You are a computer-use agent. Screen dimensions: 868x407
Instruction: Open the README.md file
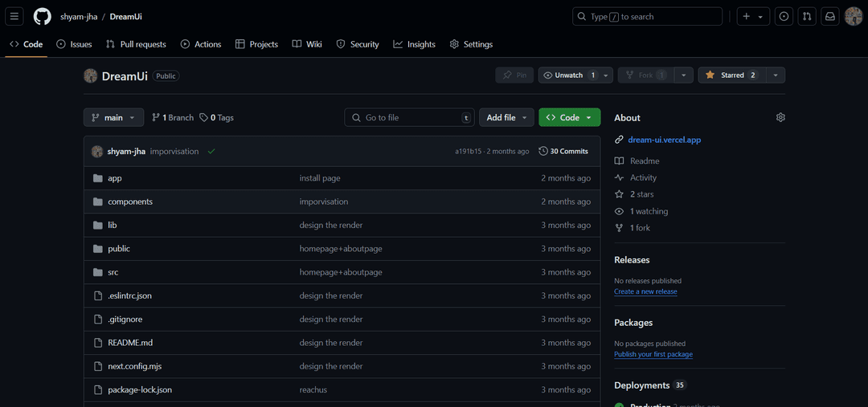point(130,343)
